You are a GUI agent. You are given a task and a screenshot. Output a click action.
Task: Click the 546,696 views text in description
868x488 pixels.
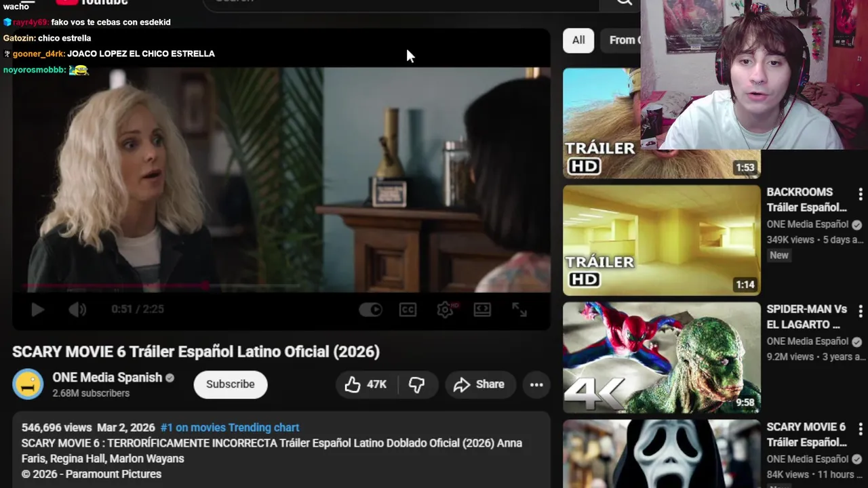tap(56, 428)
